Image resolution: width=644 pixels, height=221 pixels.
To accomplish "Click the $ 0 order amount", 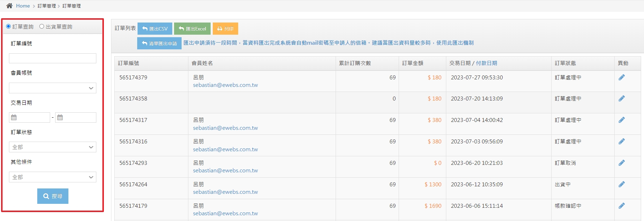I will click(438, 163).
